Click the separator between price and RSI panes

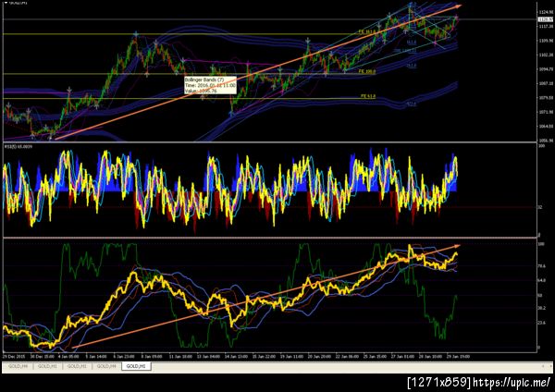tap(269, 142)
